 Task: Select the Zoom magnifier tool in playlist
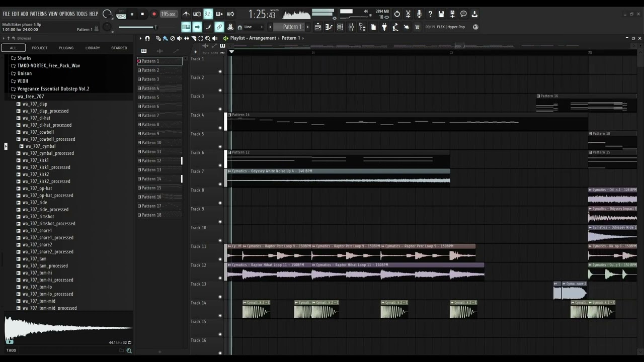(x=208, y=38)
